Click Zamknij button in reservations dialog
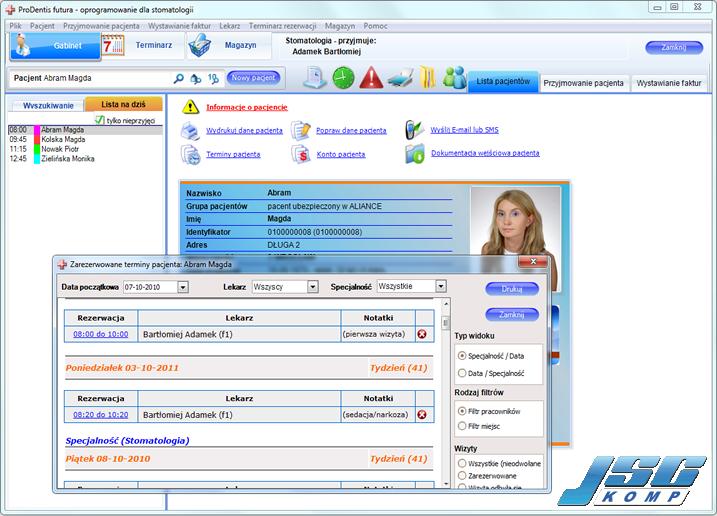 pos(512,315)
